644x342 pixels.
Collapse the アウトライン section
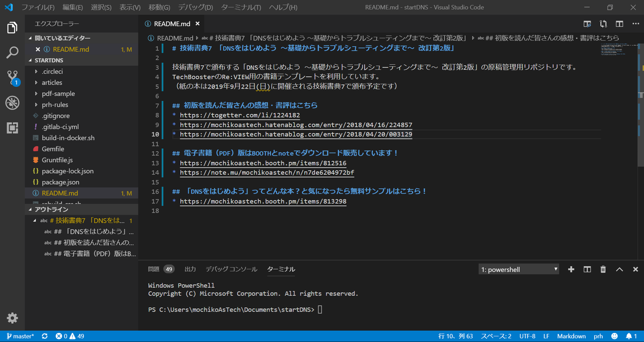(x=82, y=210)
